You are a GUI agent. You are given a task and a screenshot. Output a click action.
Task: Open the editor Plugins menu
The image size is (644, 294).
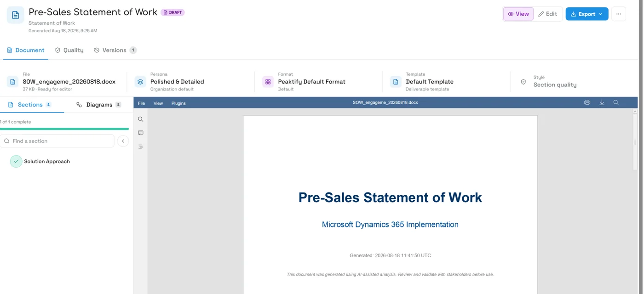178,103
